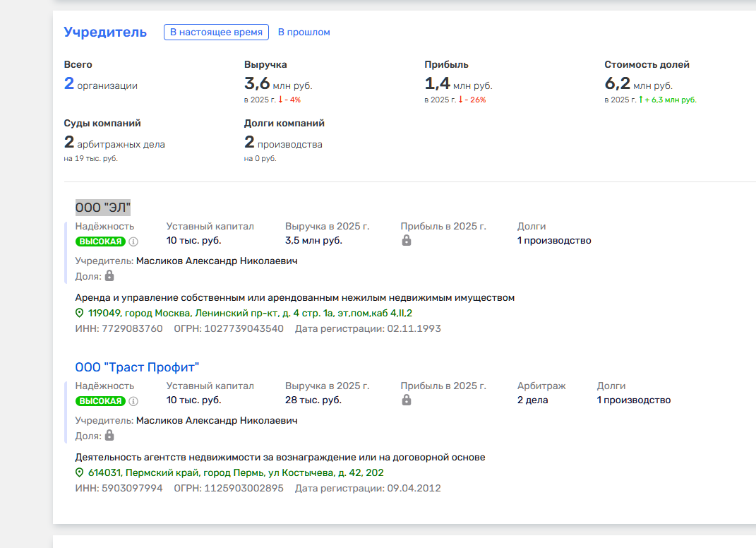Open the ООО "Траст Профит" company link

coord(137,367)
